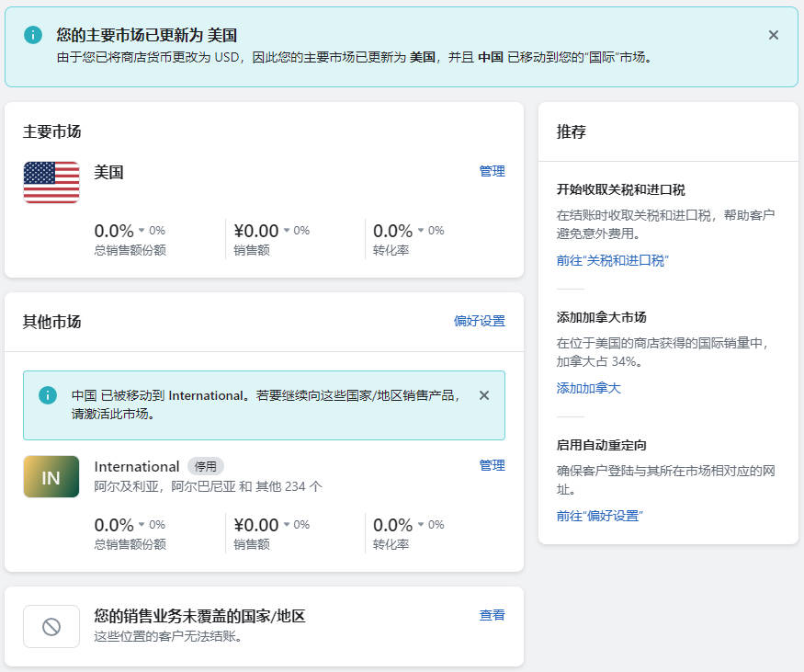This screenshot has width=804, height=672.
Task: Click 这些位置的客户无法结账 description text
Action: [x=168, y=636]
